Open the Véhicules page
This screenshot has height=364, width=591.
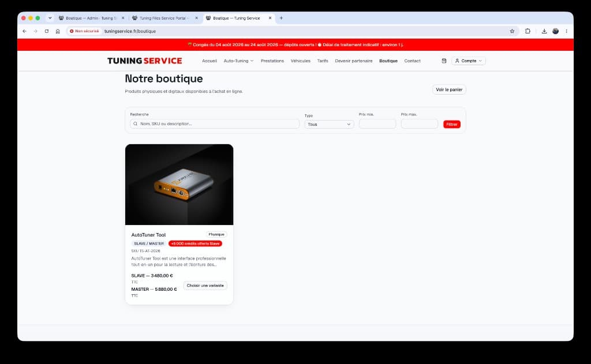pos(300,61)
